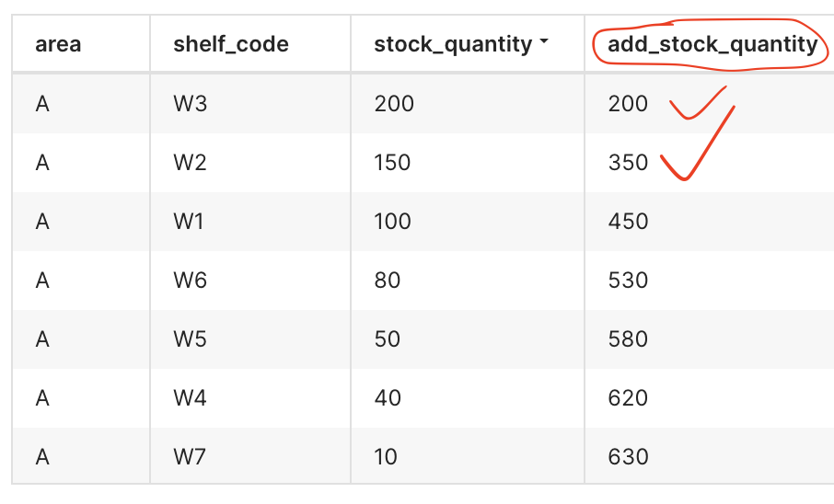Click the add_stock_quantity column header
This screenshot has width=834, height=504.
point(712,44)
